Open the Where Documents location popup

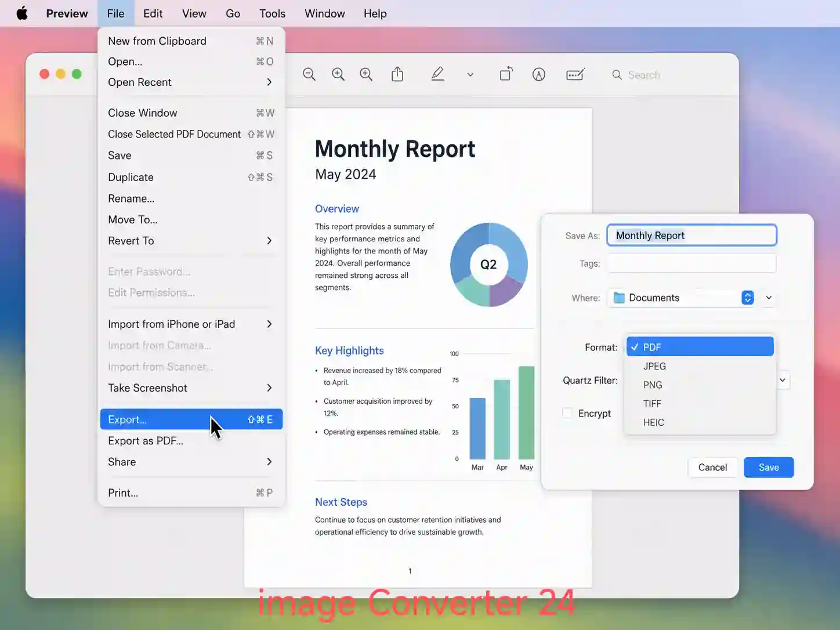pos(681,298)
